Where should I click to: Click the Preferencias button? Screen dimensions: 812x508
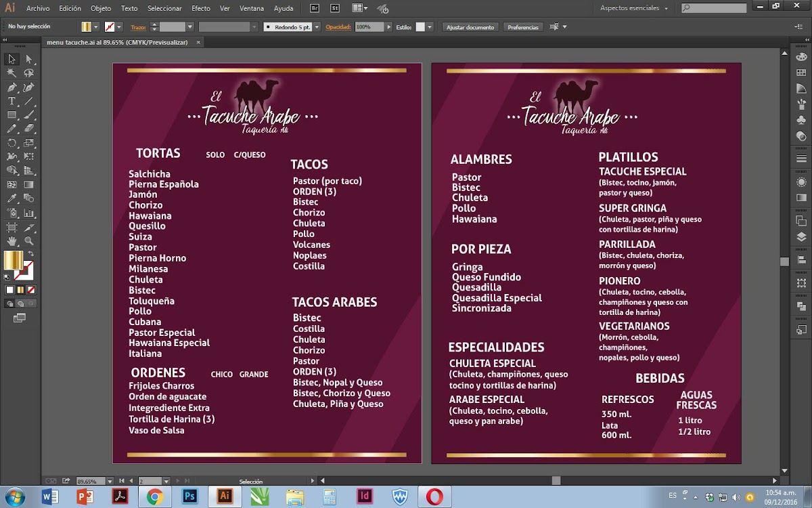point(523,27)
